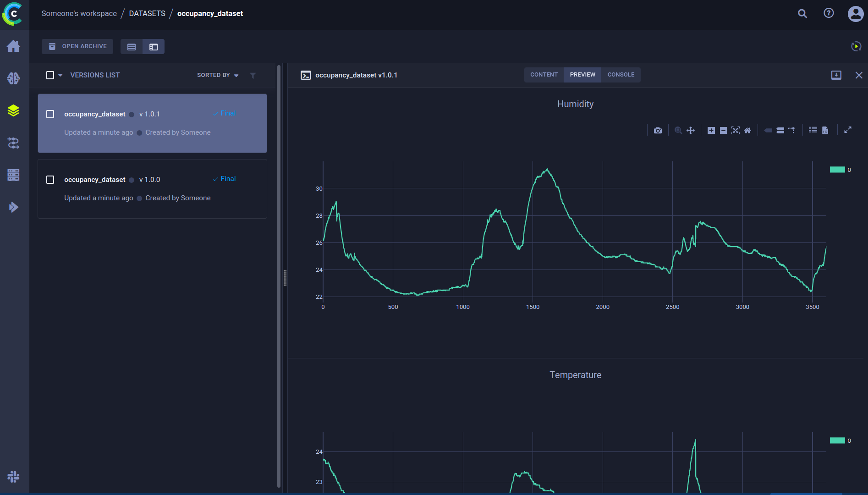868x495 pixels.
Task: Switch to split details view toggle
Action: (154, 47)
